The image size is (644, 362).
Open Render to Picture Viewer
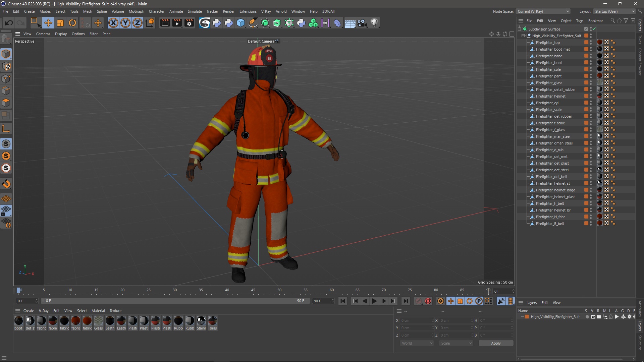[x=177, y=23]
